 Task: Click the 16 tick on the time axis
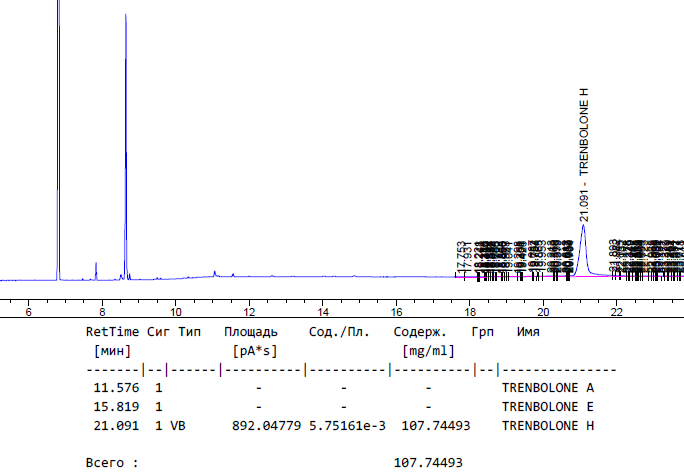tap(396, 312)
